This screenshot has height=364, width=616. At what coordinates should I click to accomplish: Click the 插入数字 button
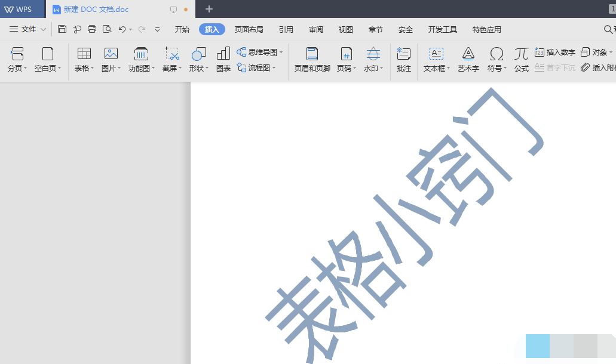[555, 52]
